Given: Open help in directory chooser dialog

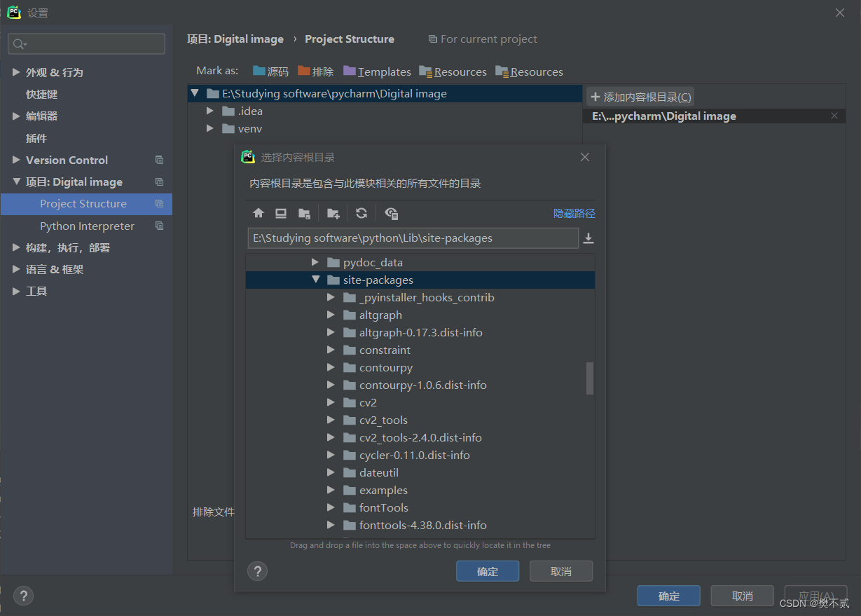Looking at the screenshot, I should [x=258, y=571].
